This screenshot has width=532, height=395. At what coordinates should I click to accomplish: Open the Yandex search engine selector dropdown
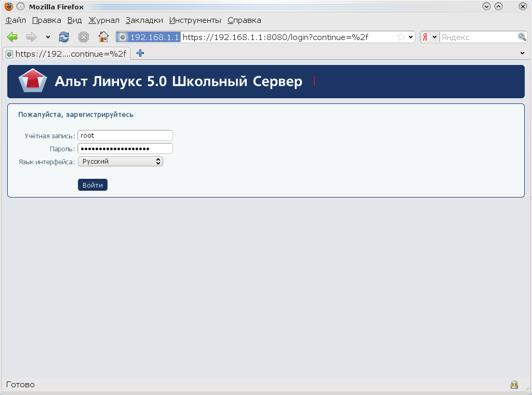pyautogui.click(x=430, y=37)
